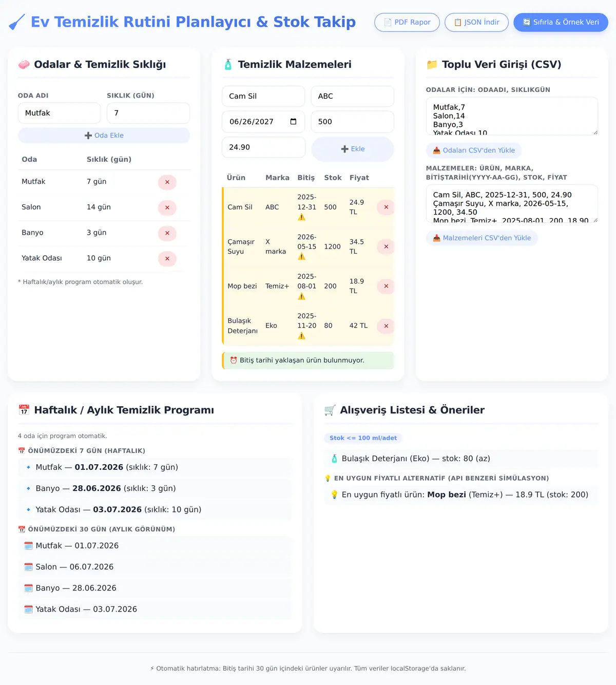616x685 pixels.
Task: Focus the Sıklık (gün) number field
Action: point(148,113)
